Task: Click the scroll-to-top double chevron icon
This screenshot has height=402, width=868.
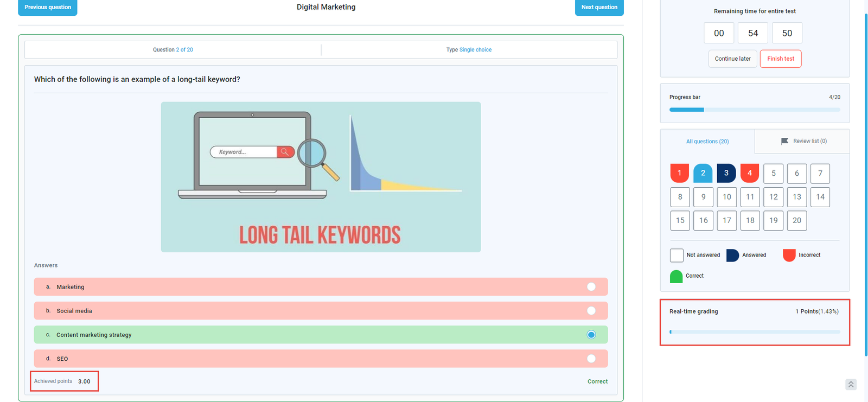Action: click(x=851, y=384)
